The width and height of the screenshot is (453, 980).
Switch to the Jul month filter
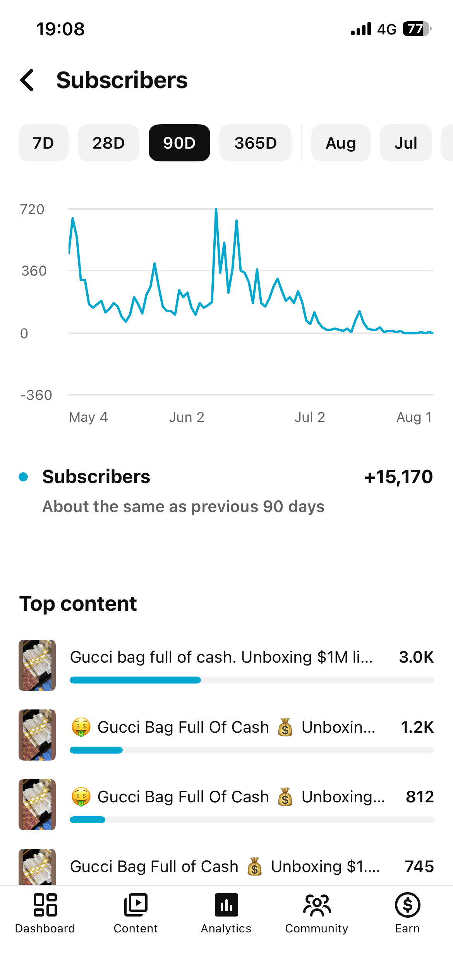point(406,143)
